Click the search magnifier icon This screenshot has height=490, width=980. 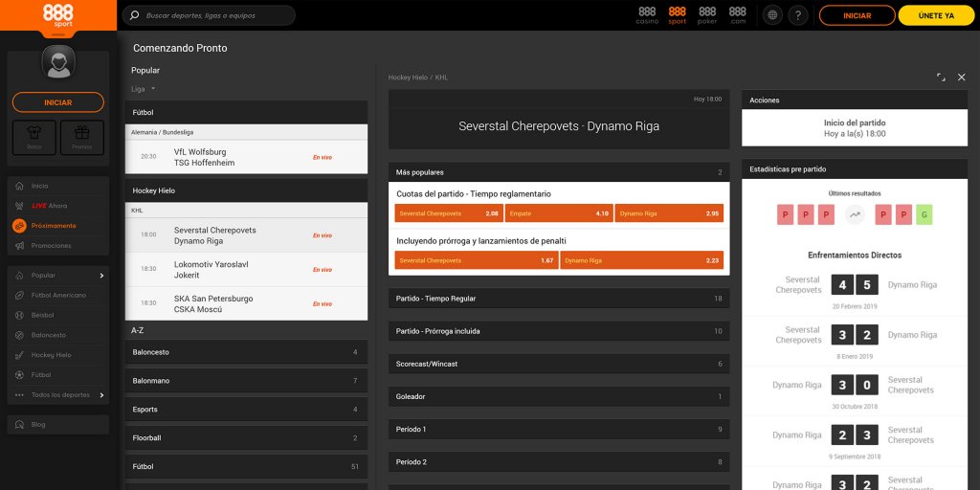pyautogui.click(x=134, y=15)
